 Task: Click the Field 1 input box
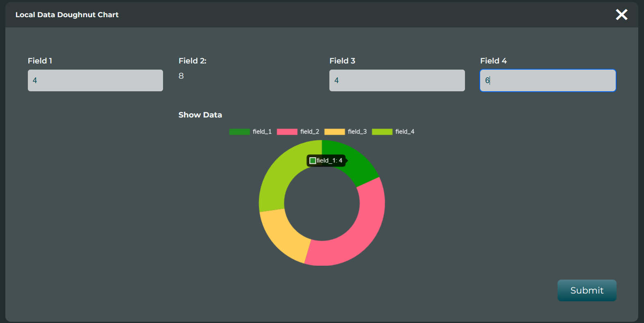95,80
